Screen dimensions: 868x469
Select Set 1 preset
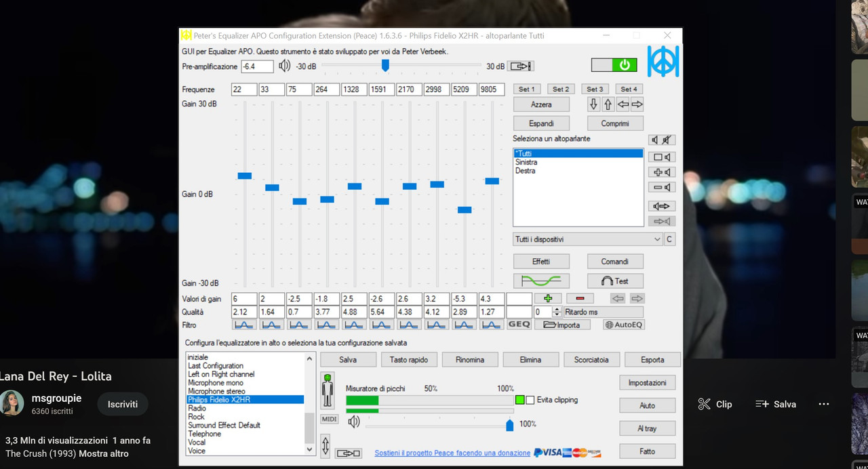pos(526,89)
